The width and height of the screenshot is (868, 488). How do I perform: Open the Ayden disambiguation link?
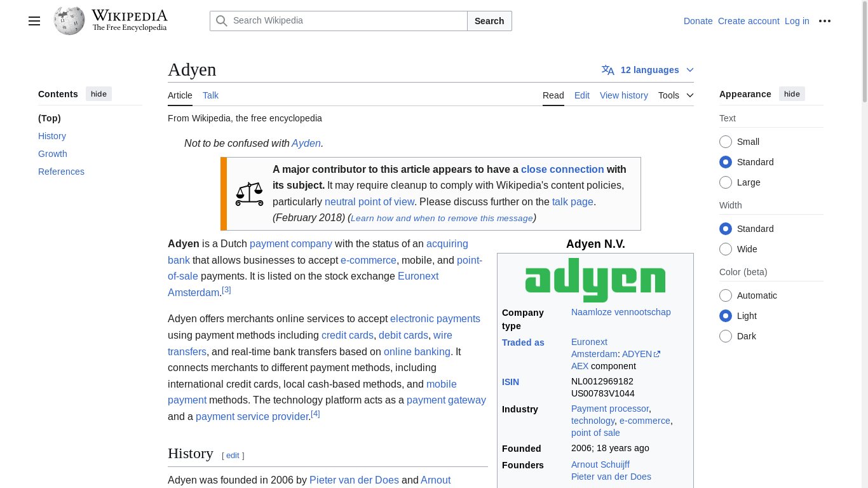click(x=306, y=144)
